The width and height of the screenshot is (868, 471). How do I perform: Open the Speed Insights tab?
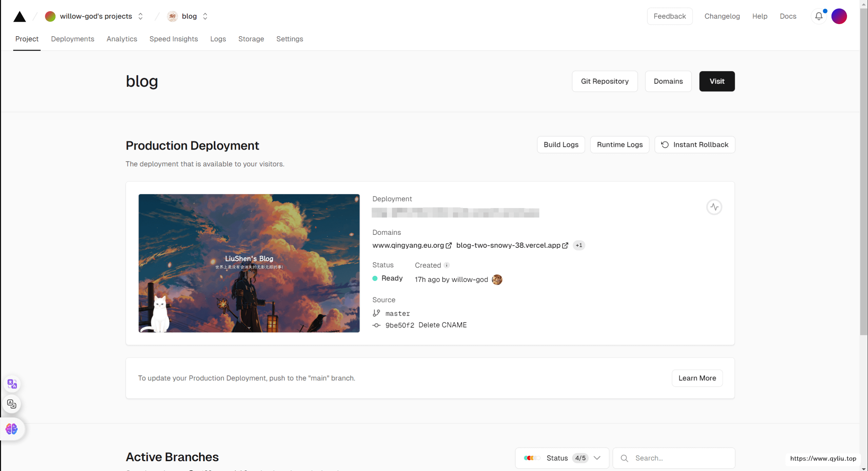174,39
